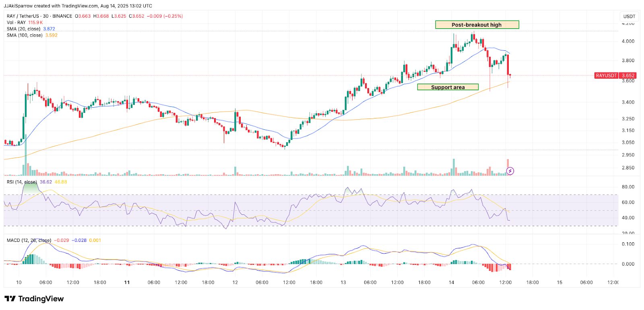
Task: Select the 3.652 current price label
Action: click(x=628, y=75)
